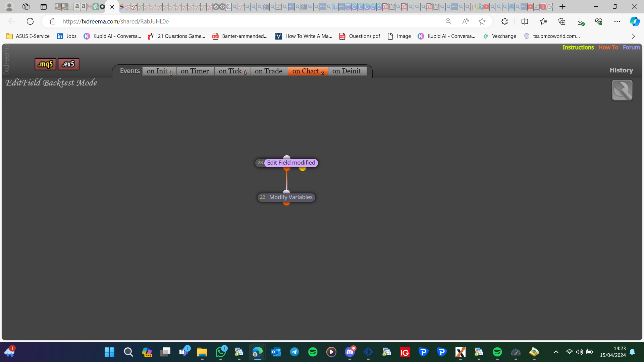Select the on Chart tab
Screen dimensions: 644x362
click(308, 71)
